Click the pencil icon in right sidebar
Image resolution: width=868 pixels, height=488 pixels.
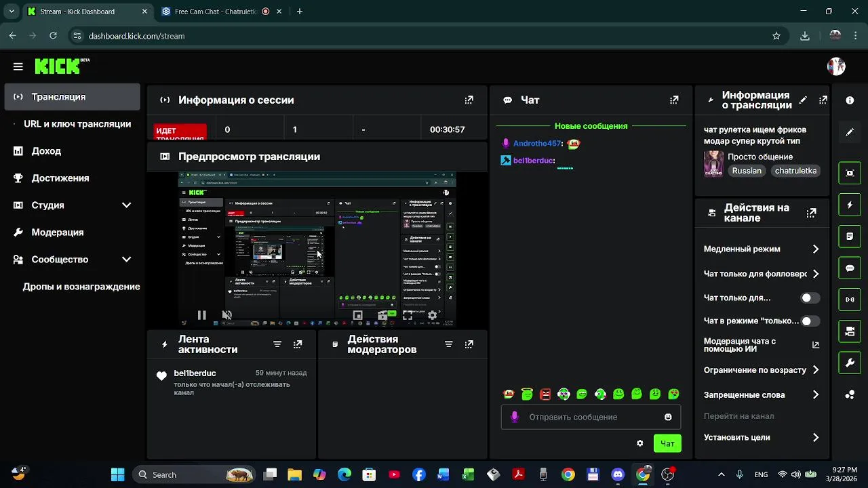point(850,132)
